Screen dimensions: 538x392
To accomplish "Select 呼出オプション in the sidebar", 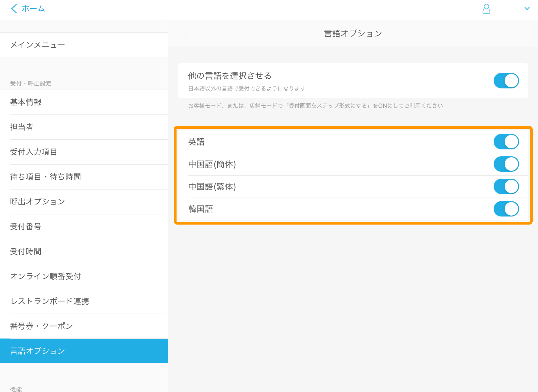I will pyautogui.click(x=84, y=202).
